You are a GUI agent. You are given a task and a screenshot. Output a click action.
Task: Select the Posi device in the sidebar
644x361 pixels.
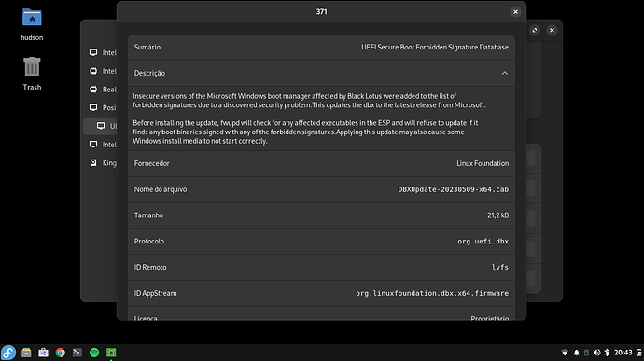click(x=103, y=107)
